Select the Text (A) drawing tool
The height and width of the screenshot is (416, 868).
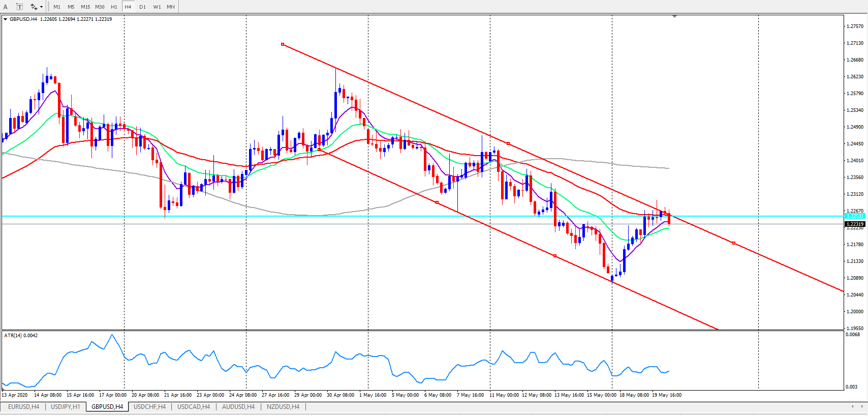[x=6, y=7]
